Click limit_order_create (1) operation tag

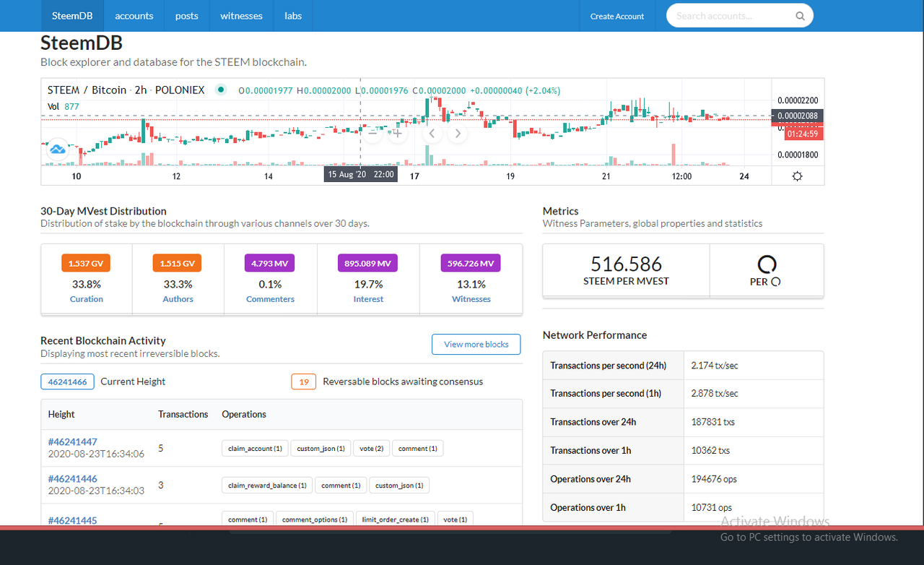point(396,519)
